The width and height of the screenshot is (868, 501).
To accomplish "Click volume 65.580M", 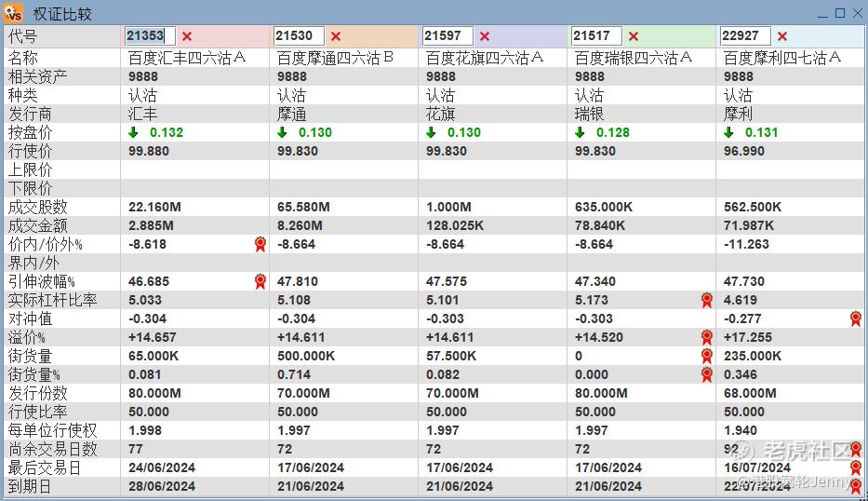I will (303, 208).
